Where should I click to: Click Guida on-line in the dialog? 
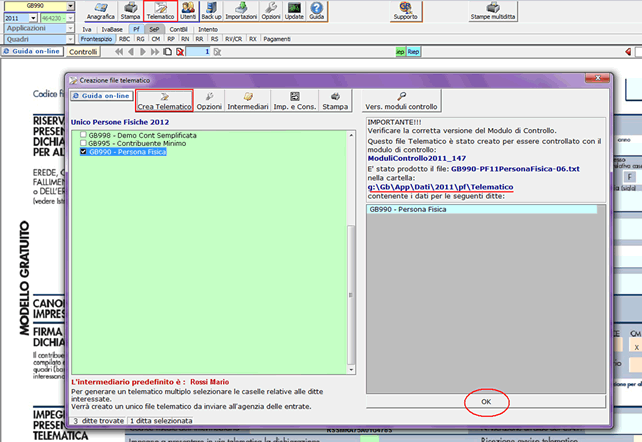pos(102,96)
